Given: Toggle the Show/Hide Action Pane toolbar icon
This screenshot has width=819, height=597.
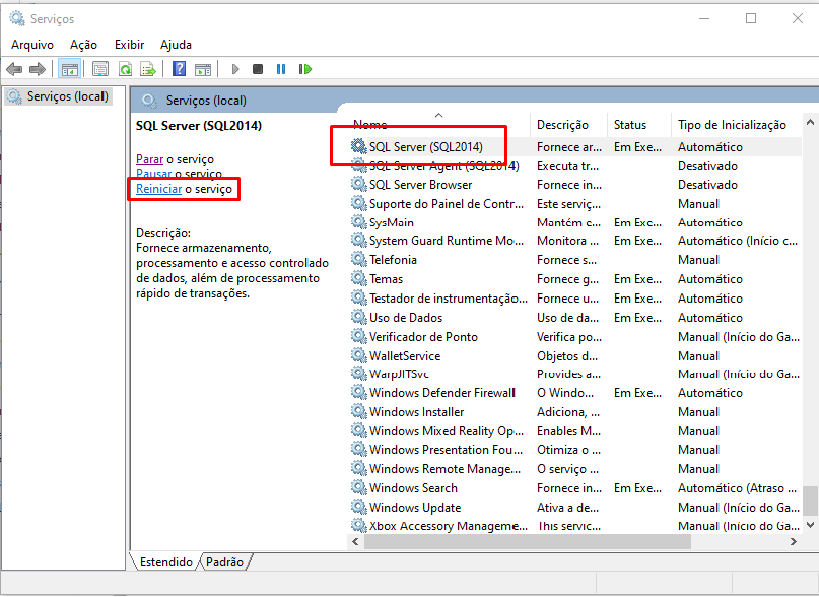Looking at the screenshot, I should [x=203, y=69].
